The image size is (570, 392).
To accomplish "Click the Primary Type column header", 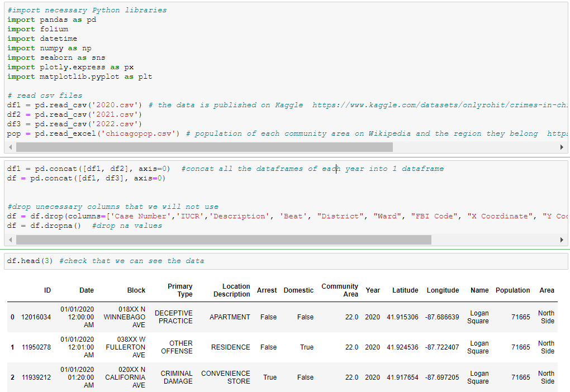I will point(180,290).
